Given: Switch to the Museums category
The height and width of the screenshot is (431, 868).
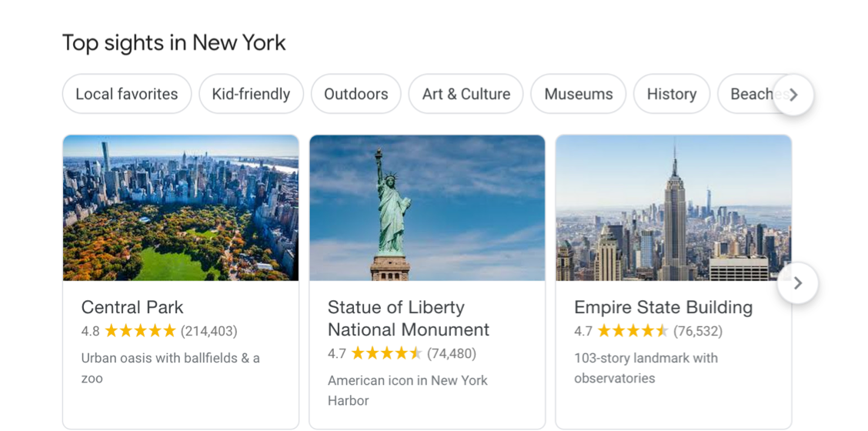Looking at the screenshot, I should (578, 94).
